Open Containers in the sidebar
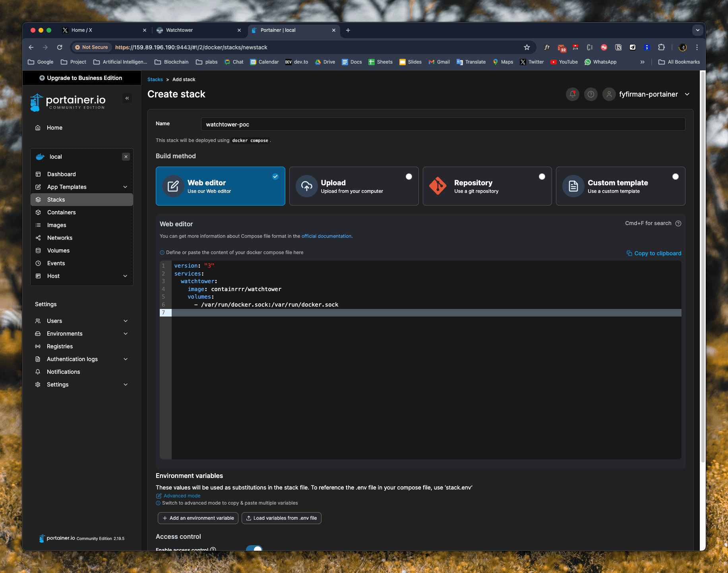This screenshot has height=573, width=728. [x=82, y=212]
